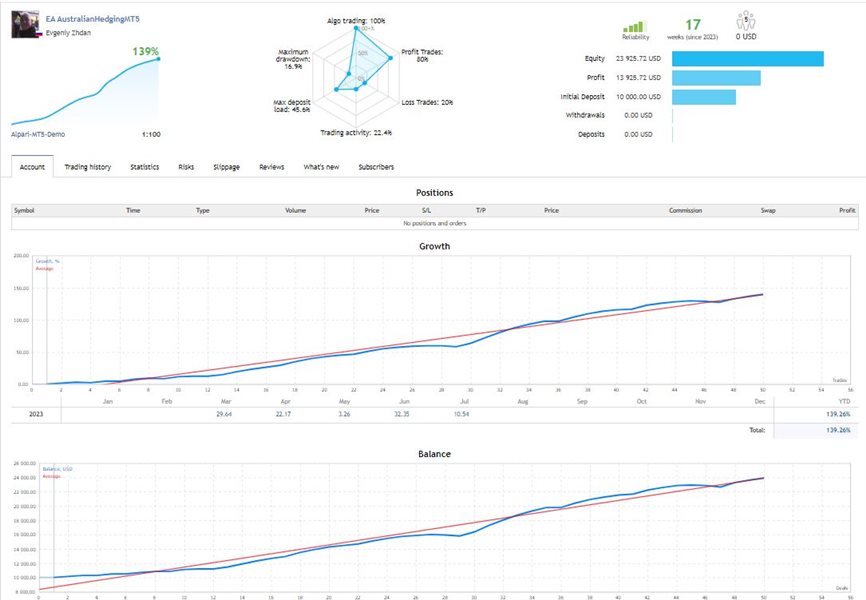Sort positions by Symbol column header
The height and width of the screenshot is (600, 866).
pyautogui.click(x=24, y=210)
